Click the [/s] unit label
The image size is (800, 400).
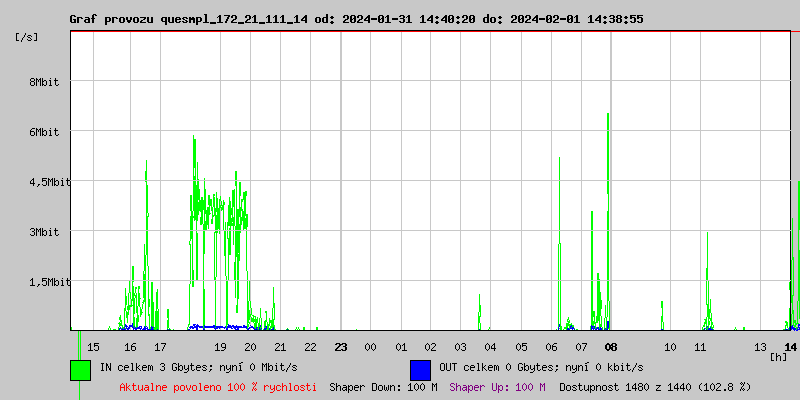[x=27, y=37]
